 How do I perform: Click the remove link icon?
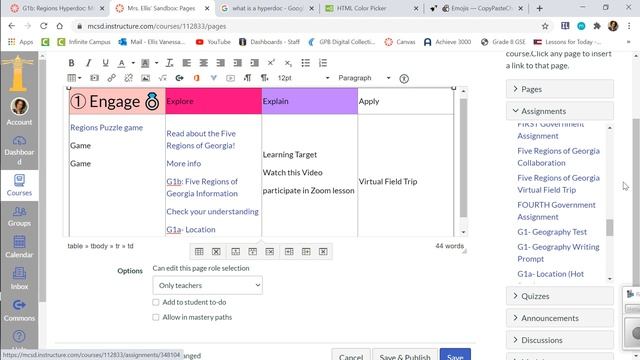click(129, 78)
